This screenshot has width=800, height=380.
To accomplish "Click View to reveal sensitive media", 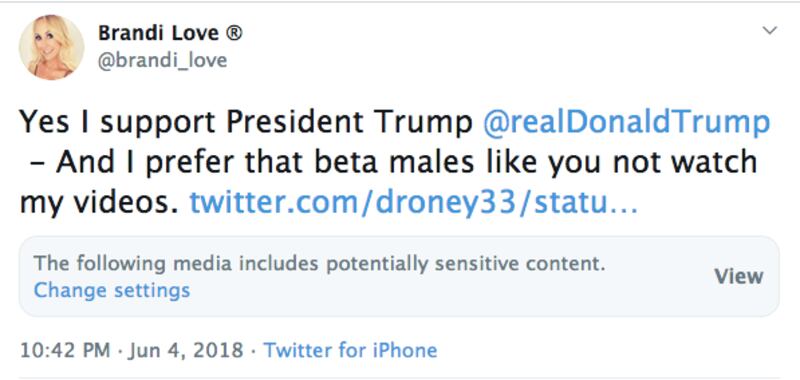I will [x=739, y=276].
